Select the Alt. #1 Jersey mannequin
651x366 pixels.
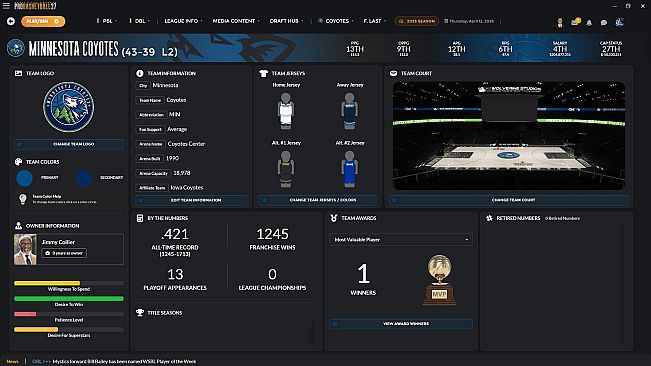[x=286, y=169]
